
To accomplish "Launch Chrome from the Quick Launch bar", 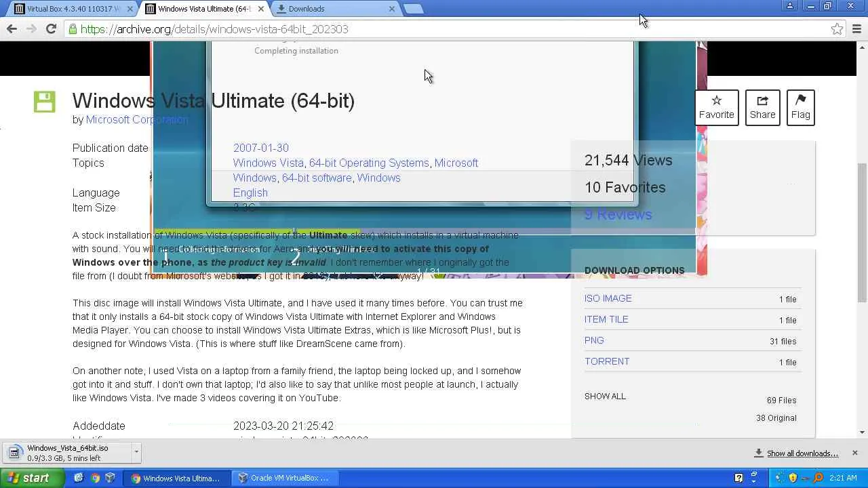I will [95, 478].
